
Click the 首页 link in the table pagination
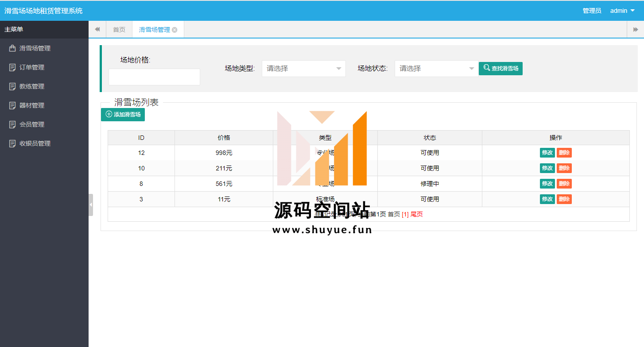pos(394,214)
